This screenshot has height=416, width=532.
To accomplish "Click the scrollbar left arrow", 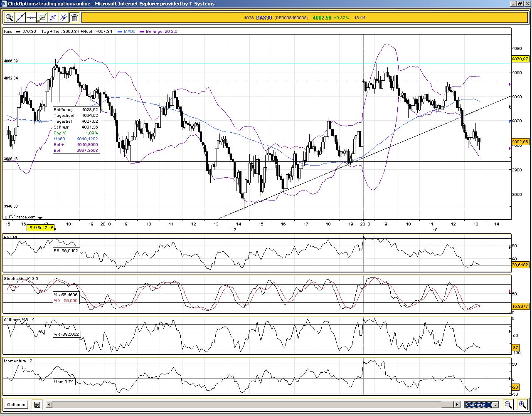I will [x=49, y=404].
